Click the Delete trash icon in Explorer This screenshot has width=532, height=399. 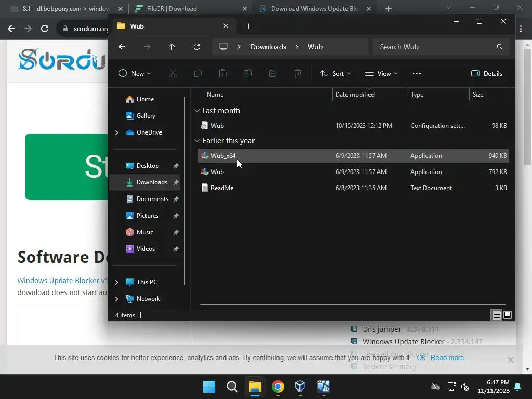click(x=298, y=73)
